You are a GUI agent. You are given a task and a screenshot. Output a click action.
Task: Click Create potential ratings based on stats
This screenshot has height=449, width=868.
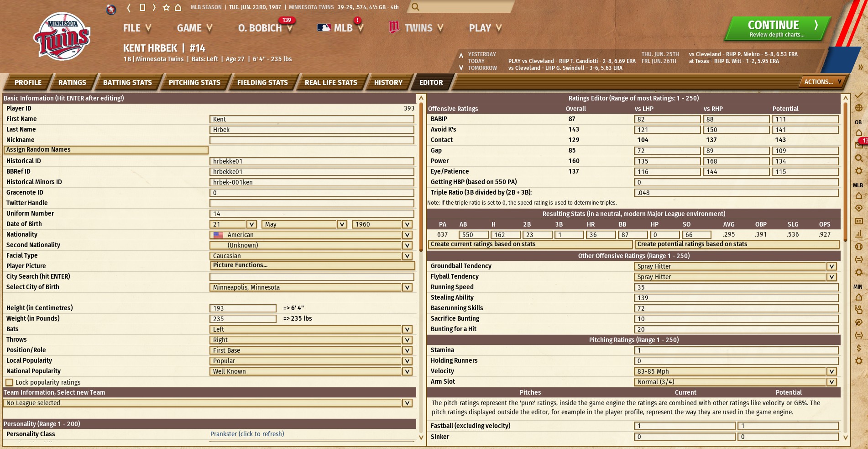click(x=737, y=244)
